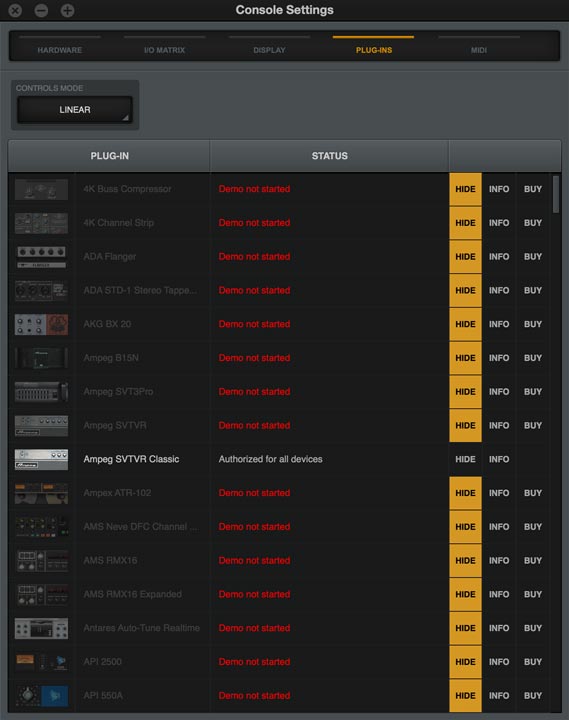Click INFO for AKG BX 20
The width and height of the screenshot is (569, 720).
499,324
